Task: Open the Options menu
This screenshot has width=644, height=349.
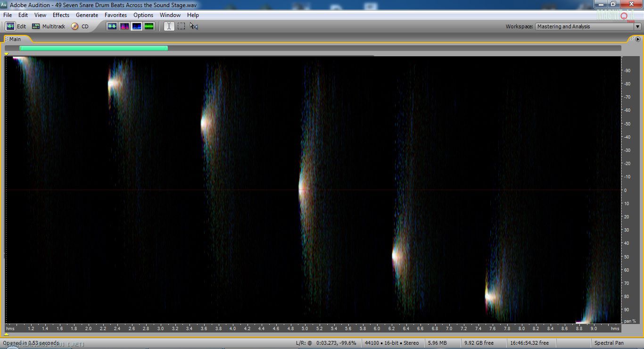Action: click(143, 15)
